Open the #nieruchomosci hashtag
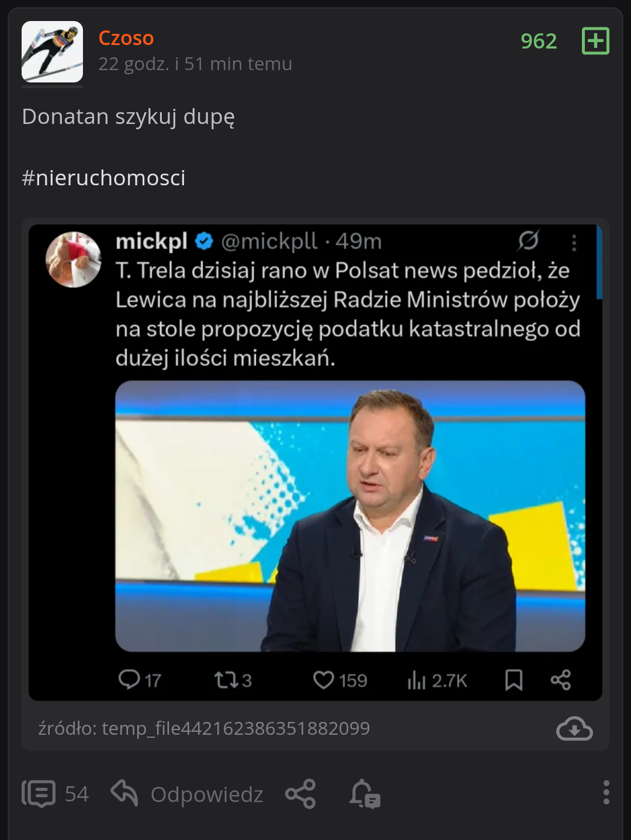 103,178
